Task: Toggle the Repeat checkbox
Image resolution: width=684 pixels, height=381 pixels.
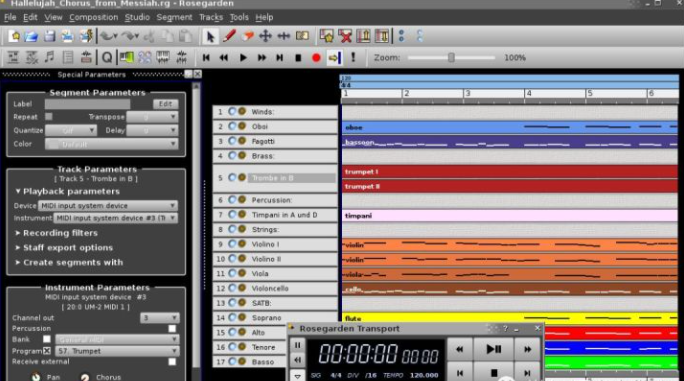Action: tap(49, 117)
